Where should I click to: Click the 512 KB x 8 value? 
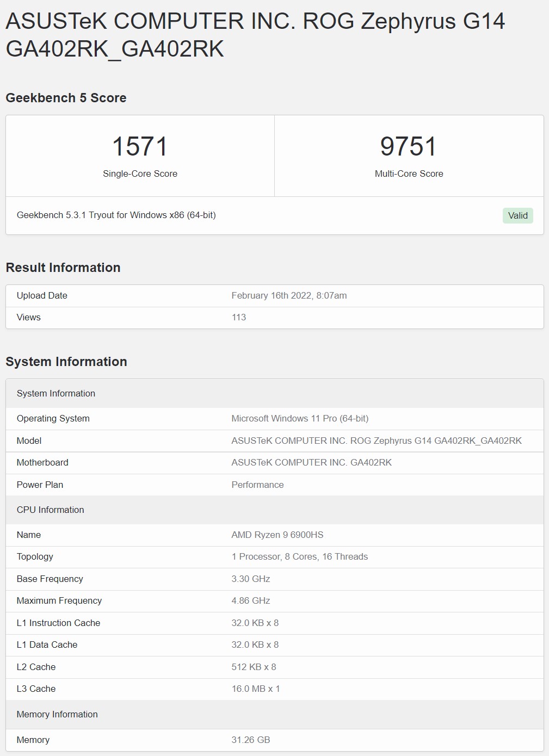point(254,667)
